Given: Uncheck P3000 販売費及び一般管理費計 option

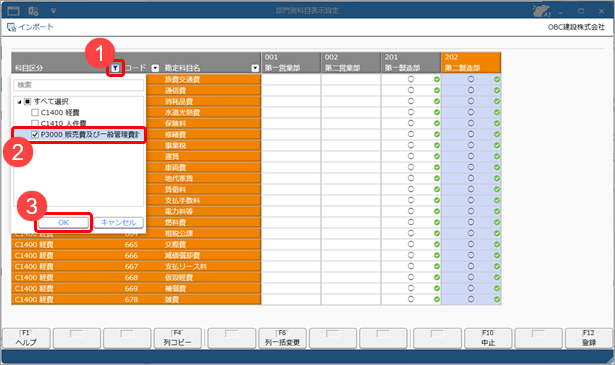Looking at the screenshot, I should pyautogui.click(x=35, y=134).
